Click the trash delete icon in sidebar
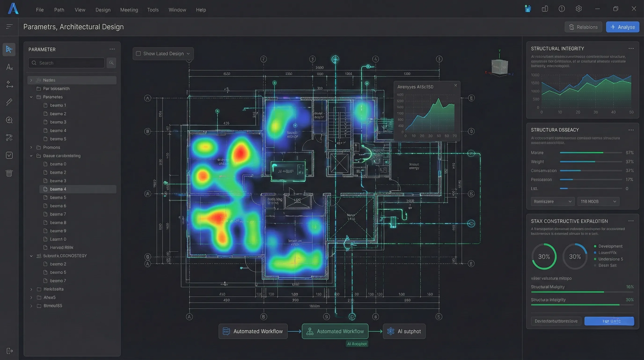This screenshot has width=644, height=360. (9, 173)
